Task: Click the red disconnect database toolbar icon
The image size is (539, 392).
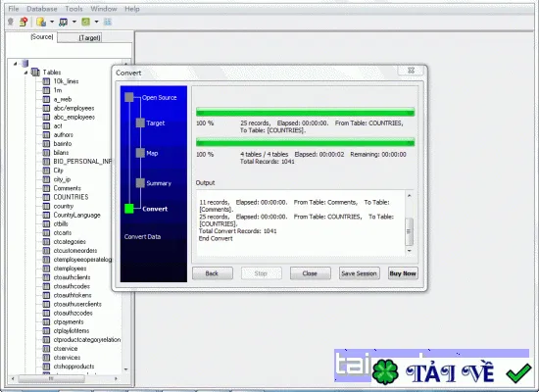Action: [x=24, y=22]
